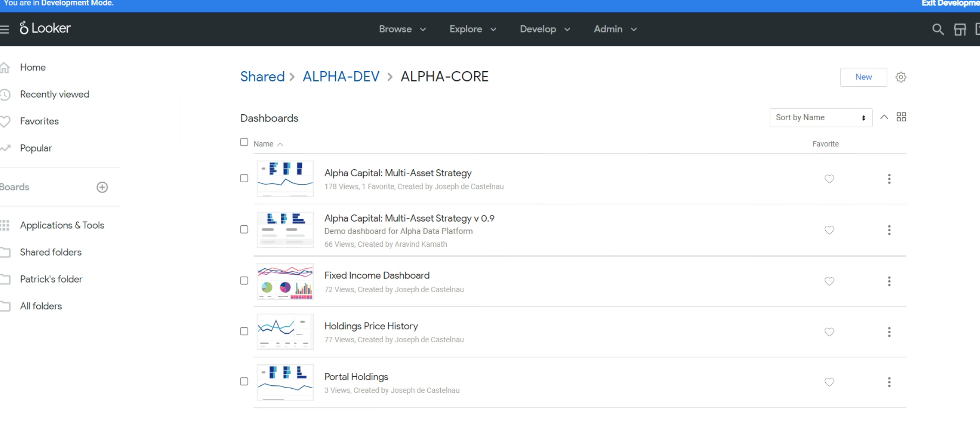The image size is (980, 429).
Task: Click the Looker logo
Action: pyautogui.click(x=45, y=28)
